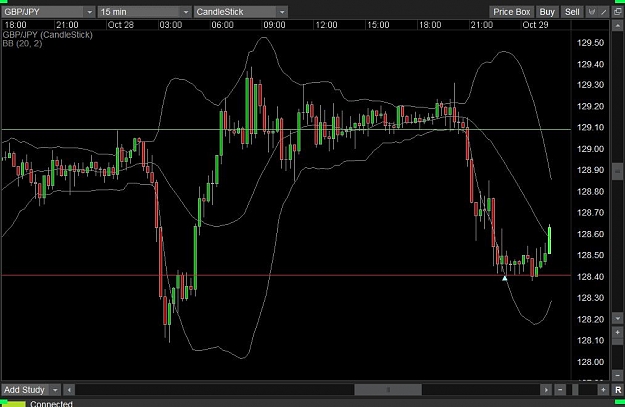Screen dimensions: 625x407
Task: Click the Add Study button
Action: [25, 390]
